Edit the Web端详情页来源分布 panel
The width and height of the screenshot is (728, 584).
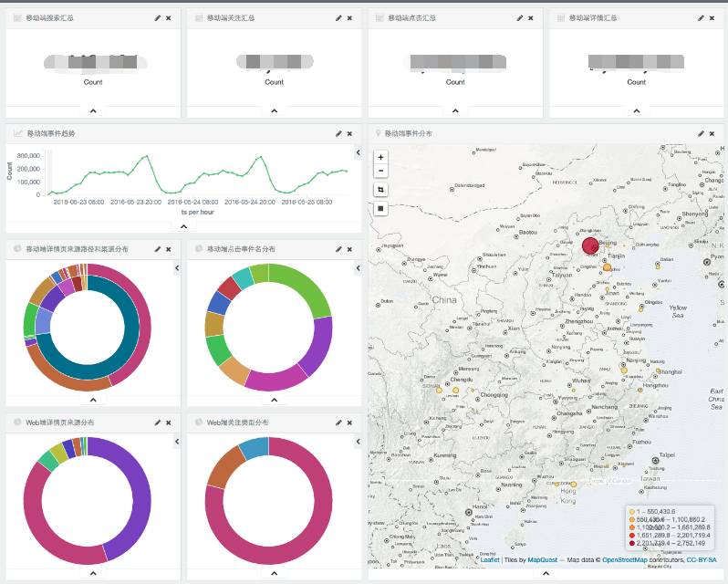tap(158, 422)
